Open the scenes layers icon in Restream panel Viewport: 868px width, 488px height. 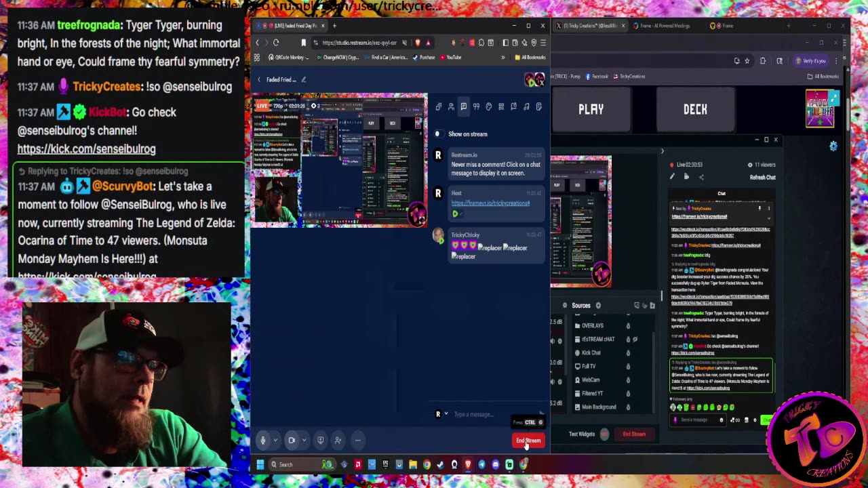coord(439,106)
